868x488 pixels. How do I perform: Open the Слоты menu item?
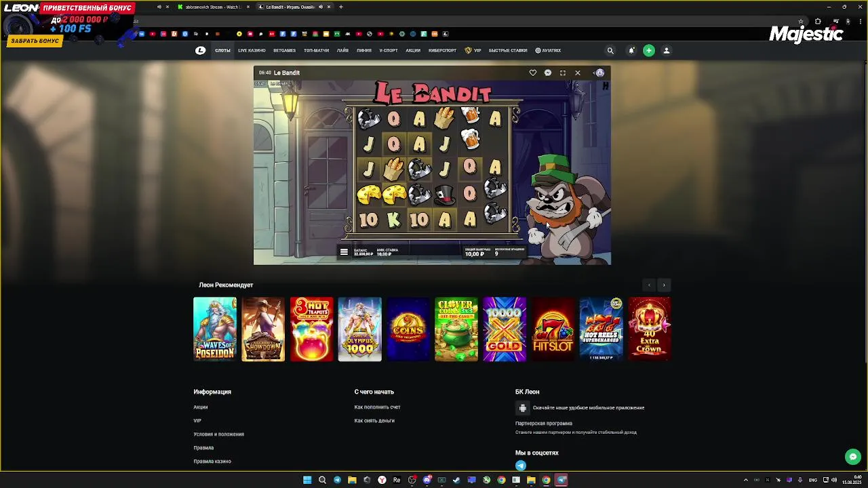click(222, 50)
